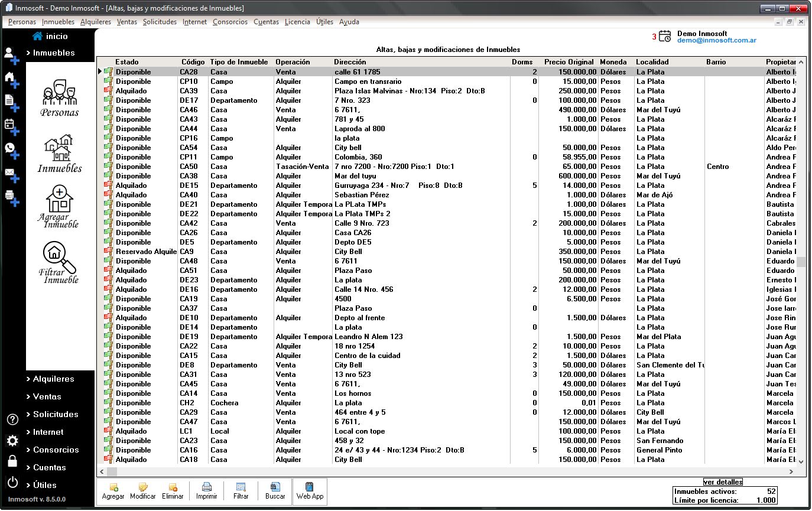Open the Inmuebles houses panel icon
This screenshot has width=812, height=511.
tap(60, 154)
